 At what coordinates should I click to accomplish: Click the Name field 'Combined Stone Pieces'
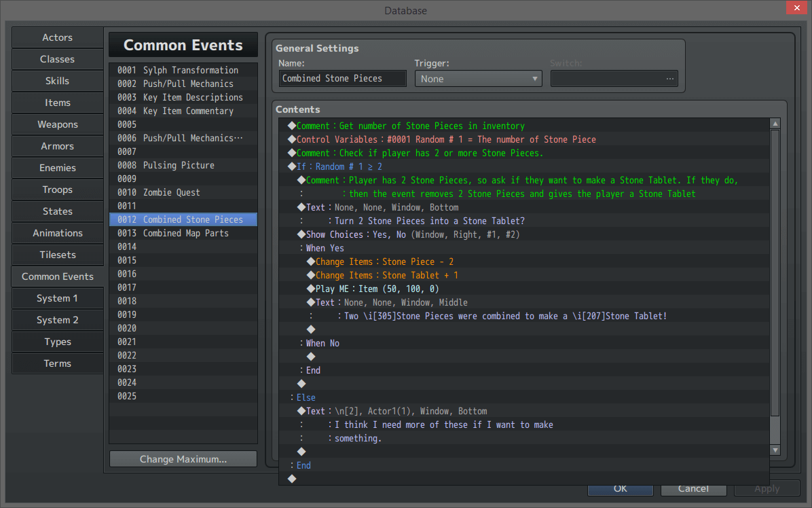[x=342, y=79]
